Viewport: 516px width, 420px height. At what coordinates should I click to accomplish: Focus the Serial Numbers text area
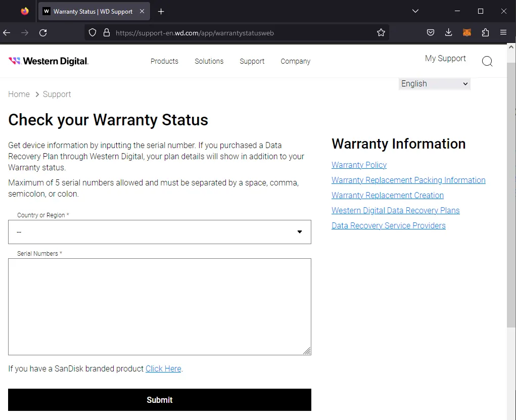[160, 307]
